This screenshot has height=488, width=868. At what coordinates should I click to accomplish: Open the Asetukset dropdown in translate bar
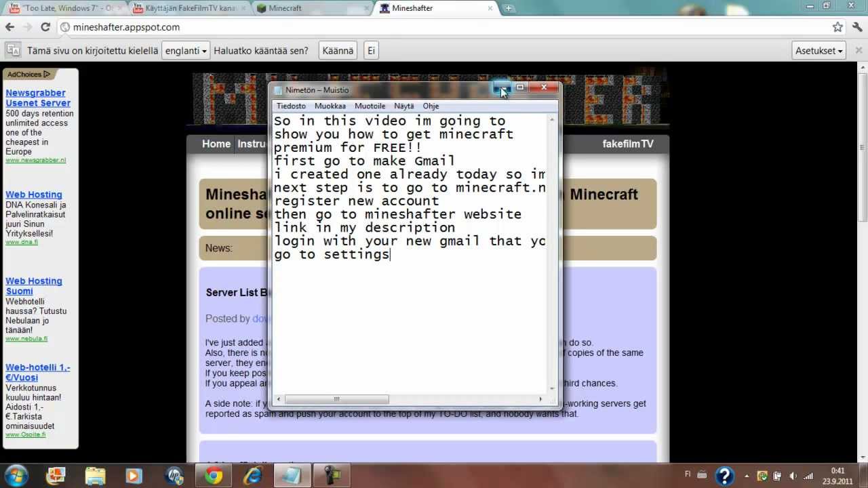(x=818, y=50)
